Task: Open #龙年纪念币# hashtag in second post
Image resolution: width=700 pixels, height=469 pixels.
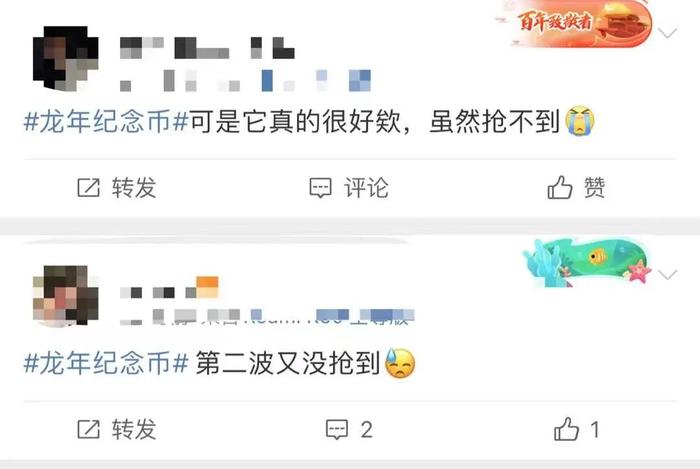Action: [x=106, y=363]
